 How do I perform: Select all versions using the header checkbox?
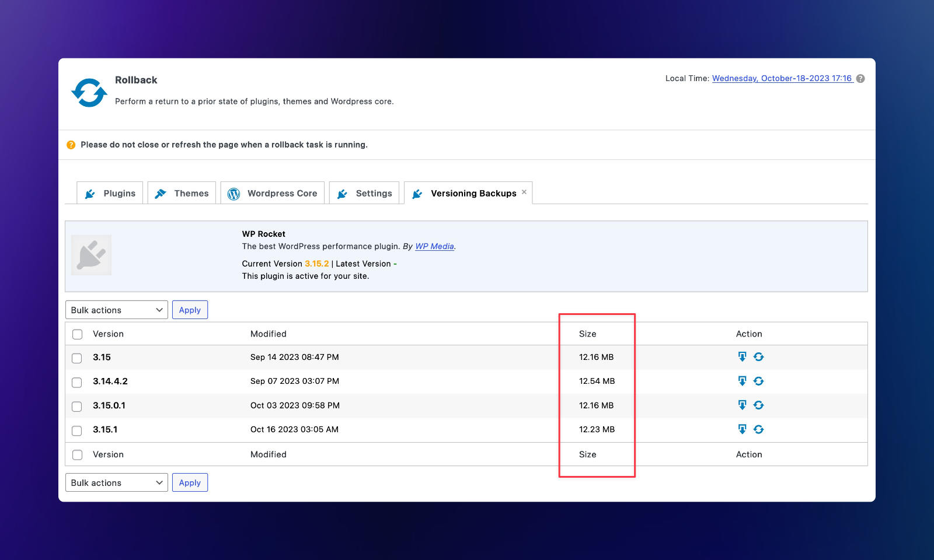click(x=76, y=334)
